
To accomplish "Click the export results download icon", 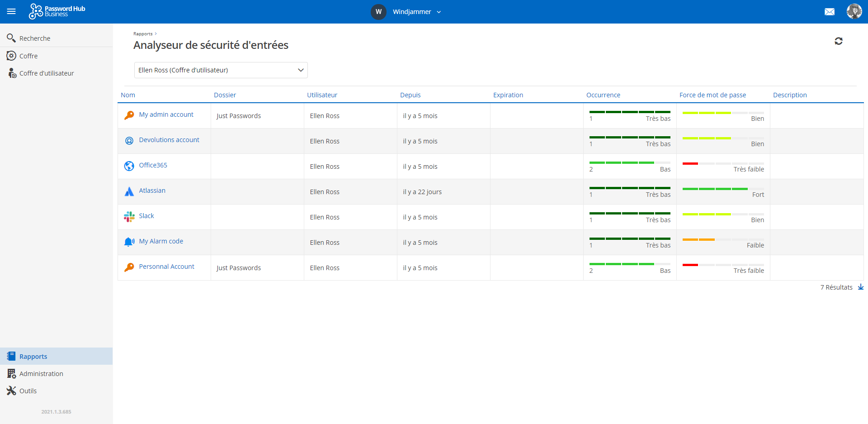I will (861, 287).
